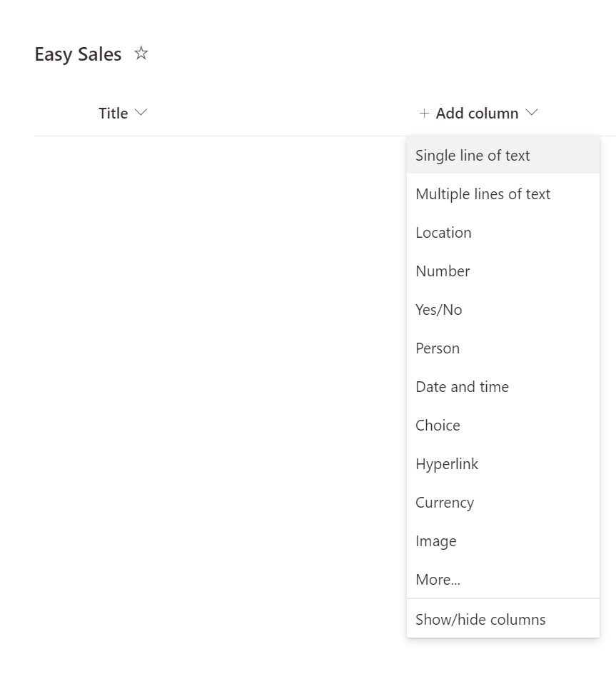Image resolution: width=616 pixels, height=674 pixels.
Task: Select the Yes/No column type
Action: click(438, 310)
